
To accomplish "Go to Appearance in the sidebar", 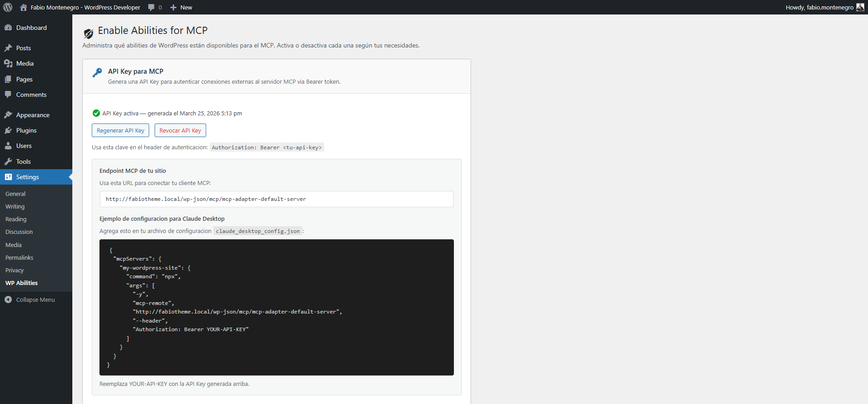I will pyautogui.click(x=36, y=115).
